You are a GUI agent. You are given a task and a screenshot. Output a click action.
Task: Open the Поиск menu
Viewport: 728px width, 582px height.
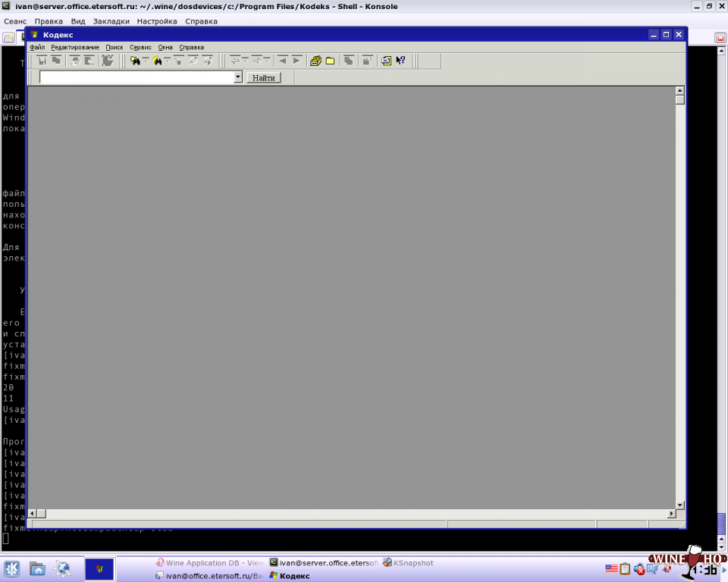tap(114, 47)
